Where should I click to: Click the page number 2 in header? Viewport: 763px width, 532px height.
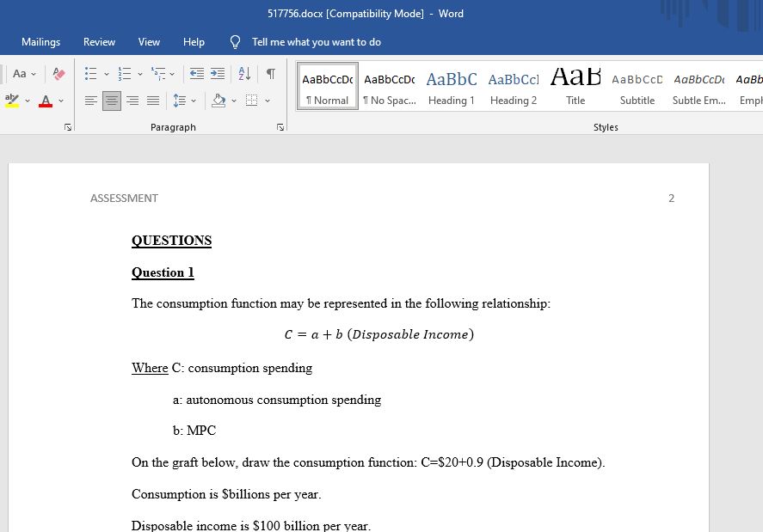click(x=672, y=199)
